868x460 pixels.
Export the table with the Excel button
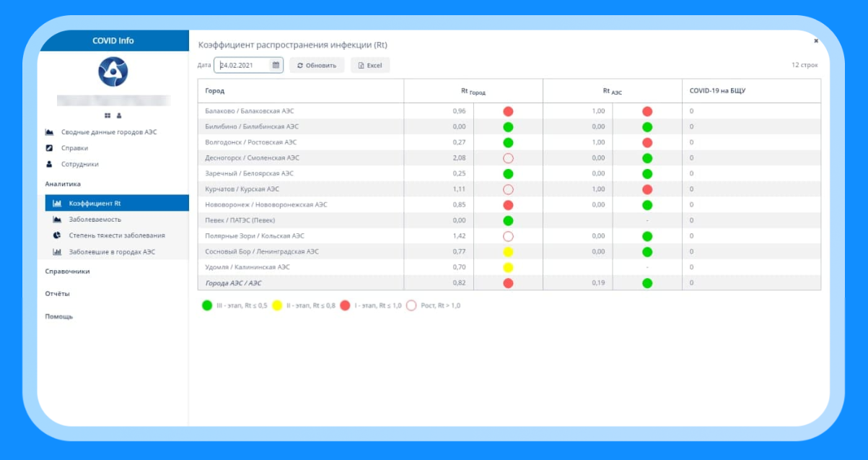(x=370, y=65)
